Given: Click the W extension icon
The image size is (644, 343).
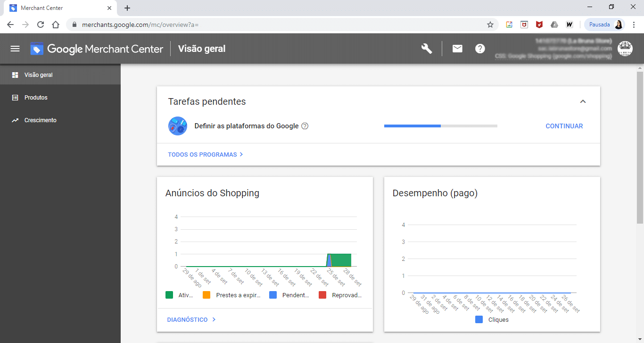Looking at the screenshot, I should coord(570,25).
